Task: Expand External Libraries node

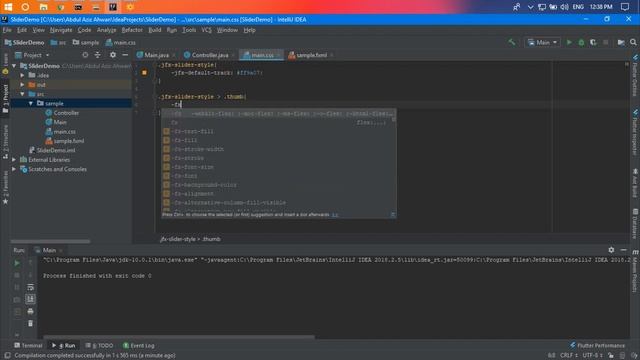Action: [x=14, y=160]
